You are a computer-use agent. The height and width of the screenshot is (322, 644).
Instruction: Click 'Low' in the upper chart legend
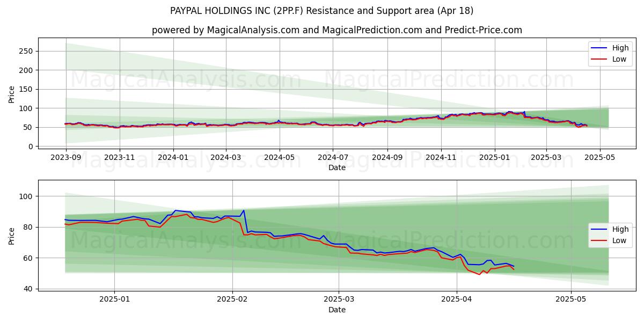619,59
